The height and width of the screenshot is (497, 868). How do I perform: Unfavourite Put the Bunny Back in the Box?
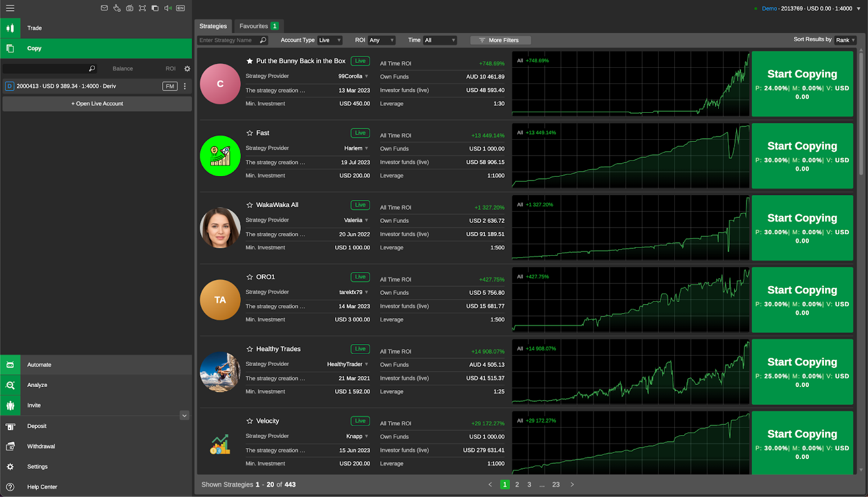(249, 61)
